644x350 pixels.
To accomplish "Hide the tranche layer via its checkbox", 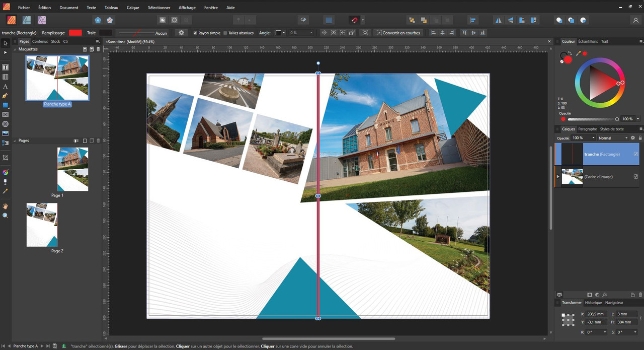I will (x=636, y=154).
